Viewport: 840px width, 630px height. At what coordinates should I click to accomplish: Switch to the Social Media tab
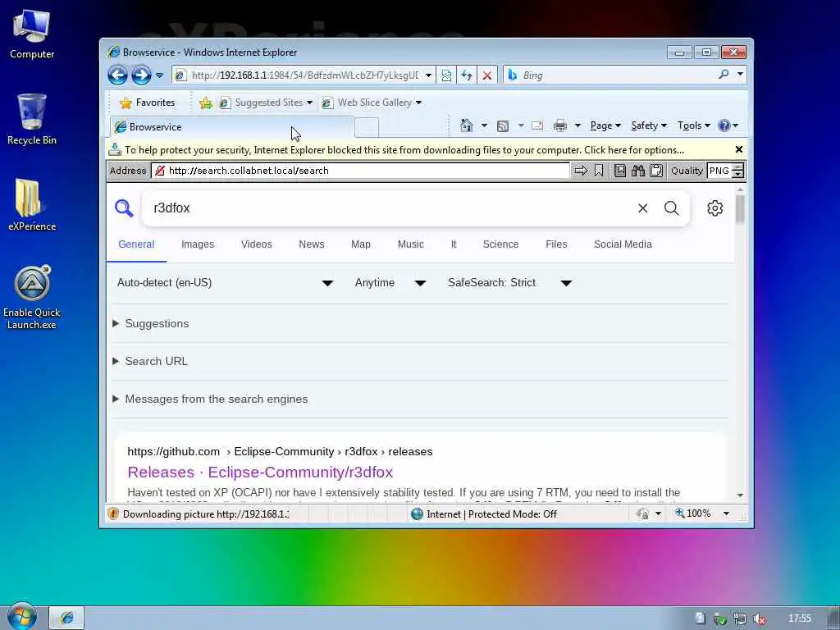(x=623, y=244)
